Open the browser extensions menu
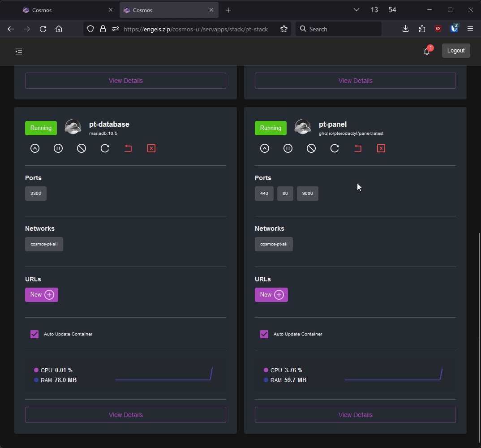Image resolution: width=481 pixels, height=448 pixels. coord(422,29)
